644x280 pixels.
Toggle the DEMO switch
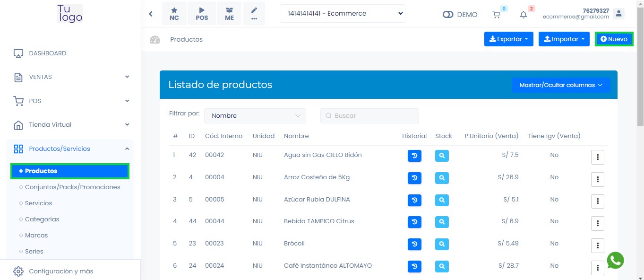coord(448,15)
